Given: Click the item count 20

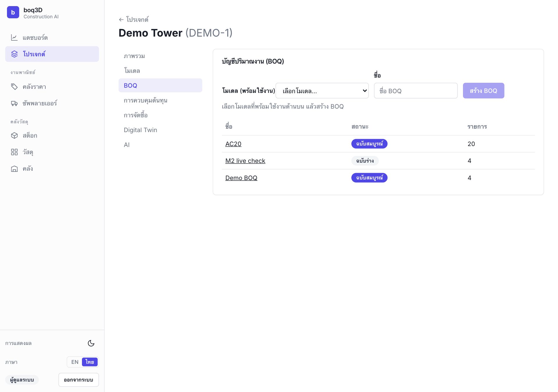Looking at the screenshot, I should point(471,144).
